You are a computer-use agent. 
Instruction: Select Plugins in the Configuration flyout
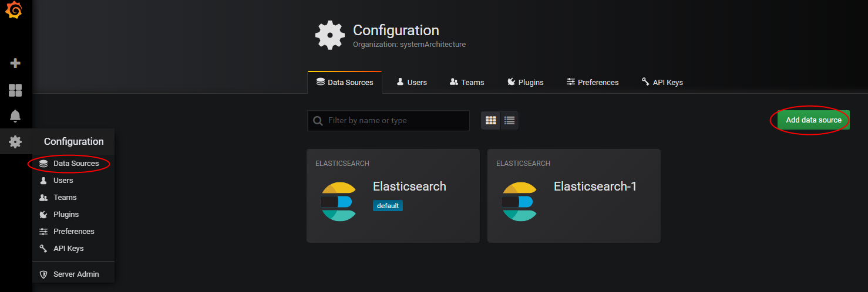(73, 215)
